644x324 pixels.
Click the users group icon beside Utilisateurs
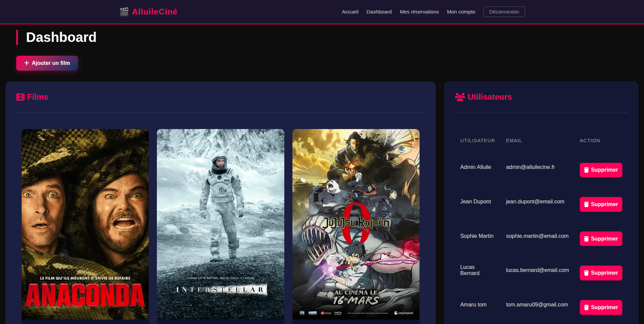tap(460, 97)
